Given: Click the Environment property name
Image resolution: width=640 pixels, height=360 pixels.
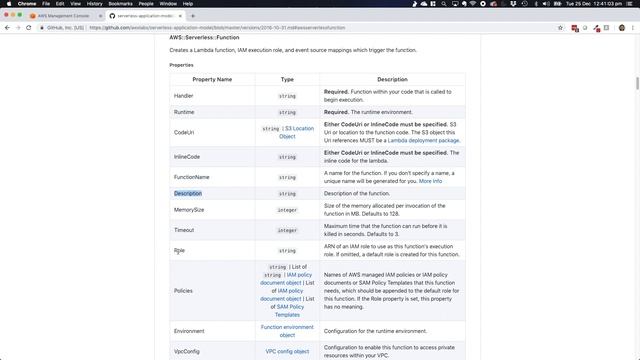Looking at the screenshot, I should coord(189,331).
